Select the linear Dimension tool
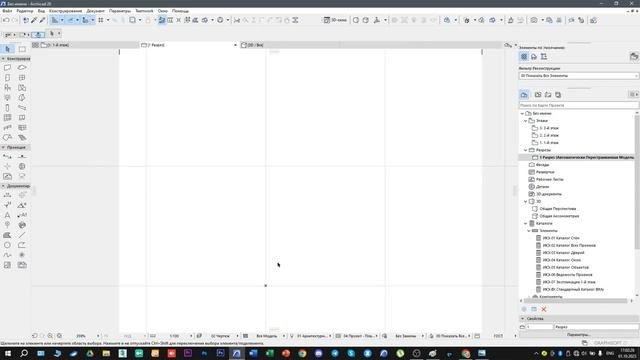 pos(7,195)
